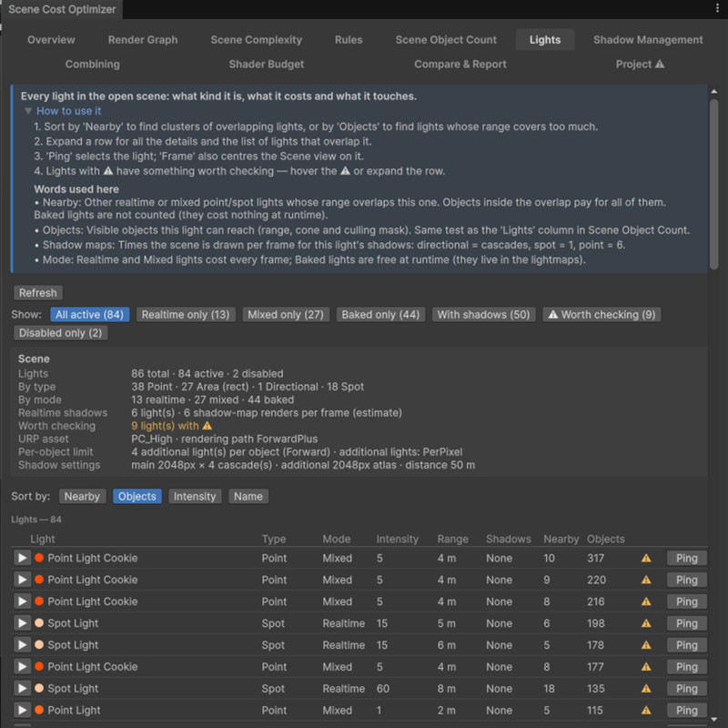The image size is (728, 728).
Task: Open the Scene Complexity tab
Action: point(257,40)
